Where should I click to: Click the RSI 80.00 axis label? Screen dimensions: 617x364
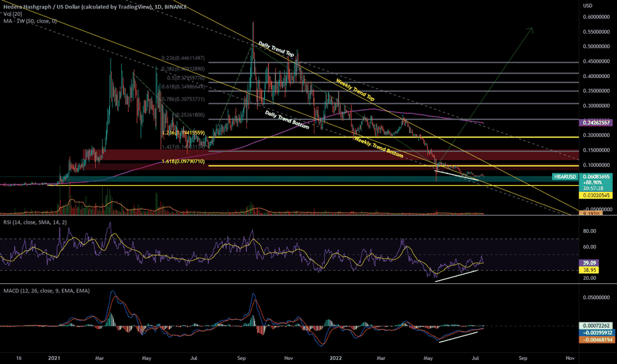pyautogui.click(x=589, y=231)
